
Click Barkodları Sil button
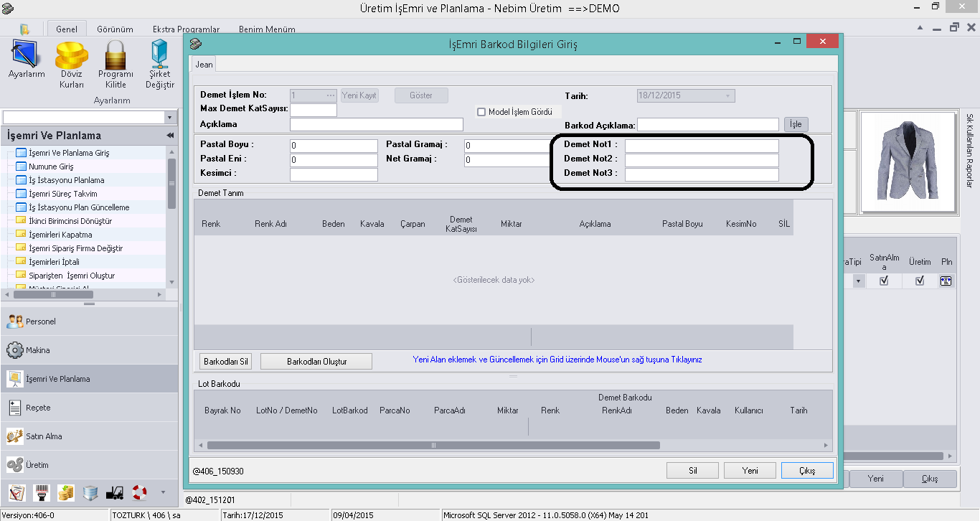pos(226,361)
